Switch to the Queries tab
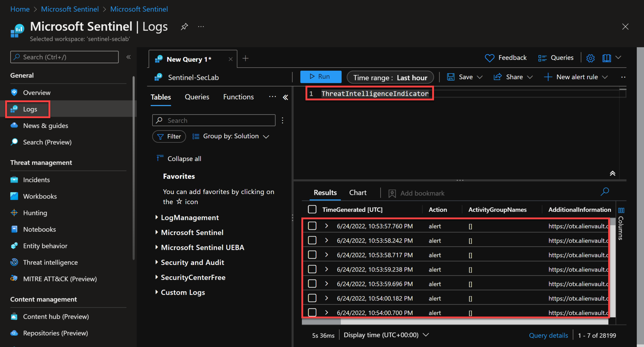 (197, 96)
